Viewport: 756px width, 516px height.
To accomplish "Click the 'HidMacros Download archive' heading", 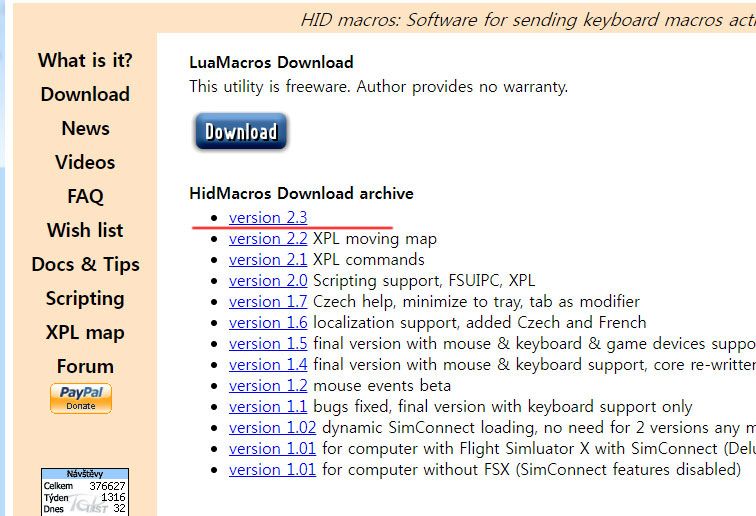I will [x=301, y=193].
